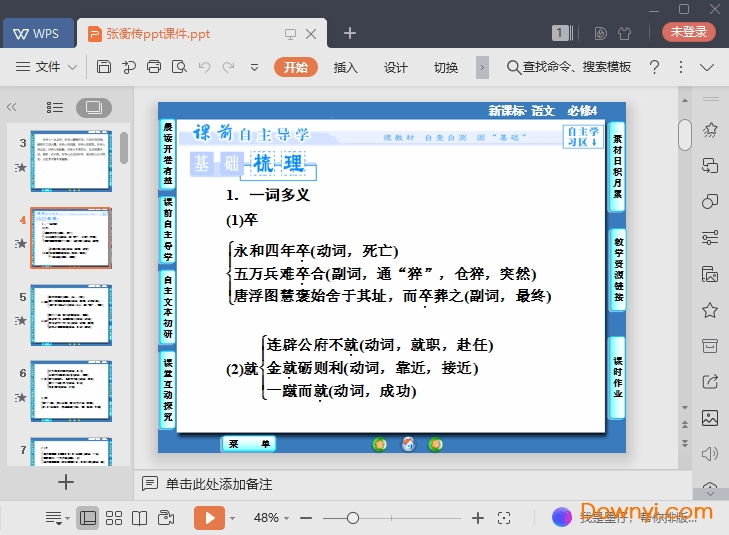Zoom out with the minus button
Image resolution: width=729 pixels, height=535 pixels.
click(x=306, y=518)
